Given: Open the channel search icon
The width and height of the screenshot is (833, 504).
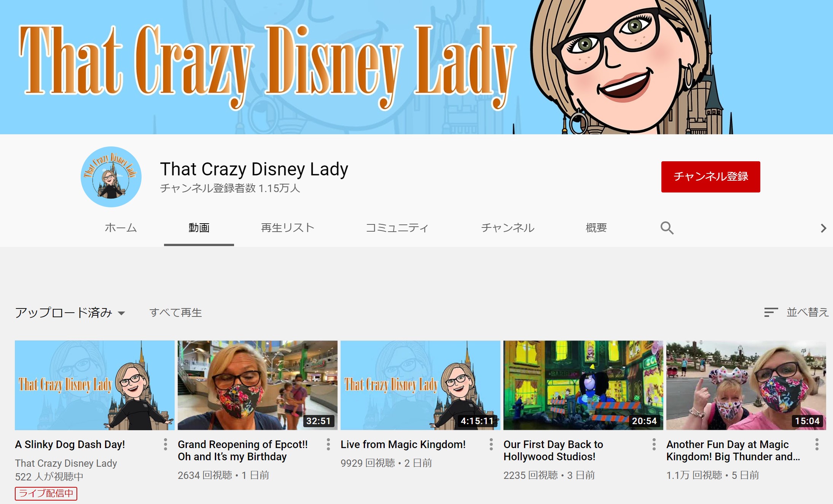Looking at the screenshot, I should pyautogui.click(x=667, y=228).
